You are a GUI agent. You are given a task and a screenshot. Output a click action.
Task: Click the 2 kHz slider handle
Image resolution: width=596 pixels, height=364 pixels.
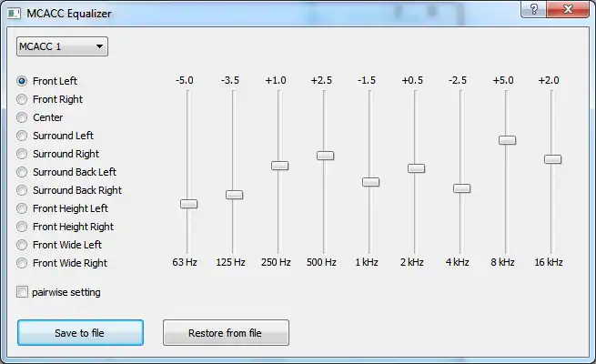[416, 168]
